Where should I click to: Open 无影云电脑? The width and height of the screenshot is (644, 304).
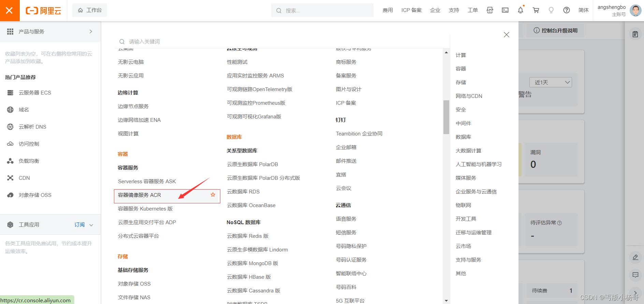point(131,62)
